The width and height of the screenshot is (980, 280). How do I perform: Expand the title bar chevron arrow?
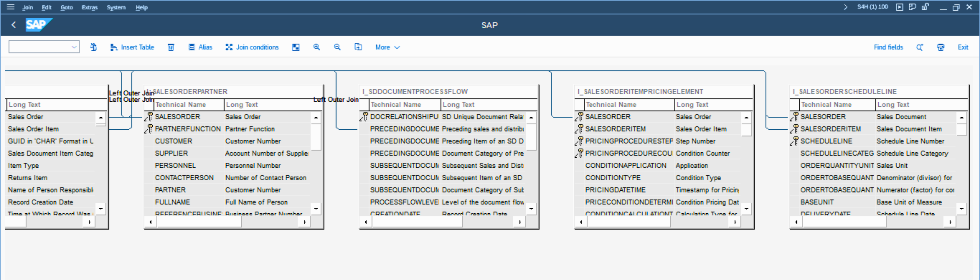tap(845, 7)
